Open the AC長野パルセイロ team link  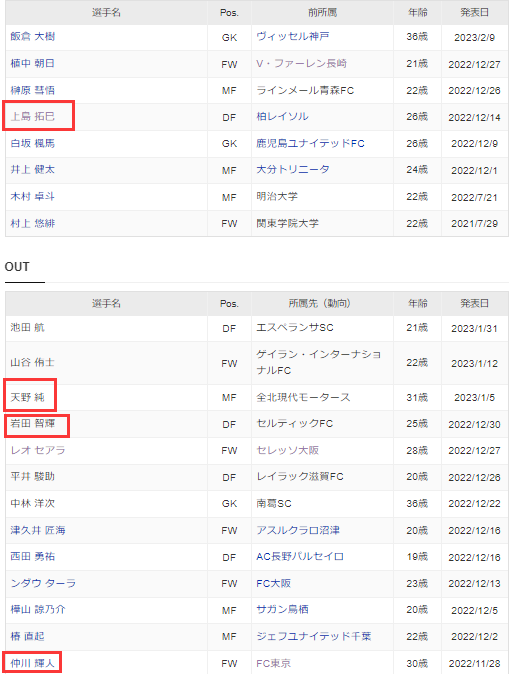pyautogui.click(x=300, y=557)
